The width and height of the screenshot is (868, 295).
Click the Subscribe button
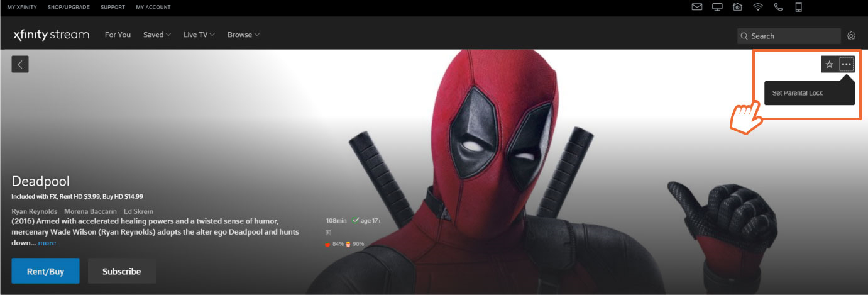tap(121, 271)
